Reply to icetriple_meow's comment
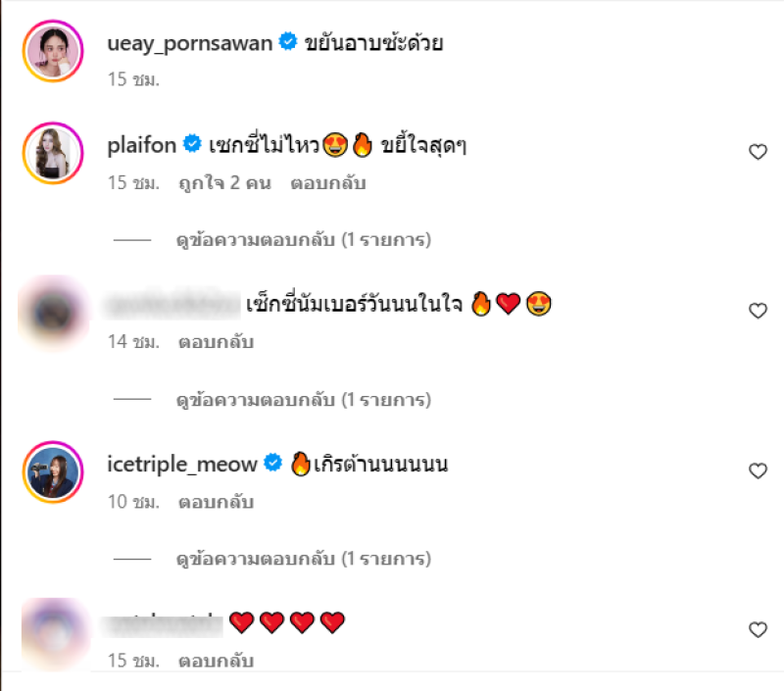 point(217,502)
